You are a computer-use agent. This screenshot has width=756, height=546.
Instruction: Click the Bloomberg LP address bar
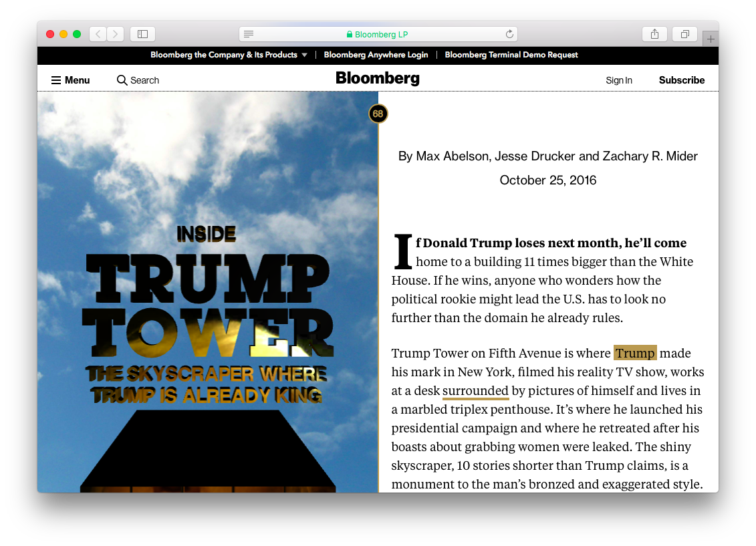pyautogui.click(x=378, y=34)
